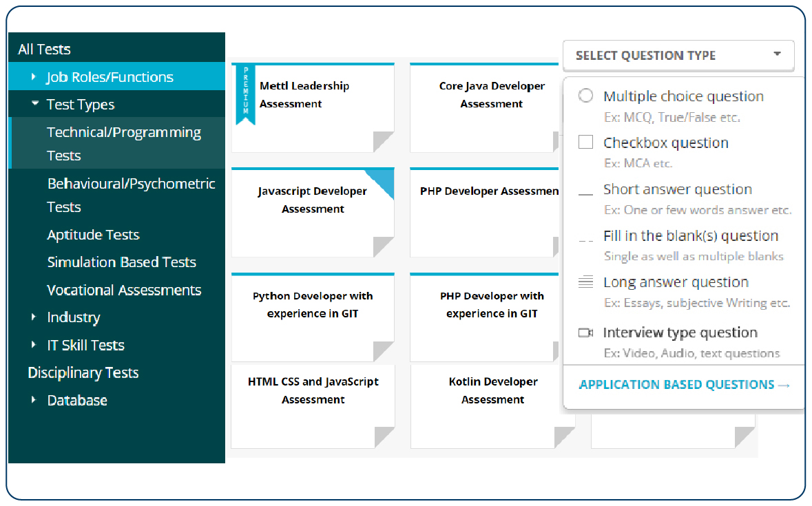Viewport: 812px width, 506px height.
Task: Click the Short answer question underline icon
Action: click(585, 193)
